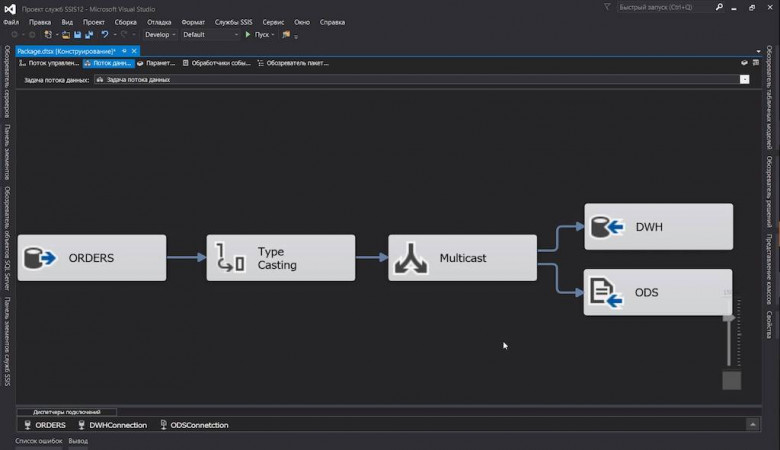Open the Формат menu
The width and height of the screenshot is (780, 450).
[x=193, y=22]
